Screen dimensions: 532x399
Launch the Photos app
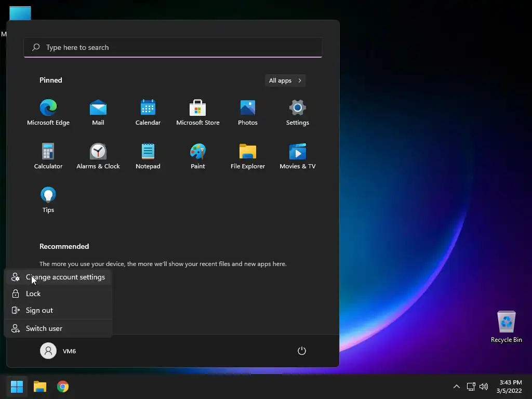[x=248, y=113]
